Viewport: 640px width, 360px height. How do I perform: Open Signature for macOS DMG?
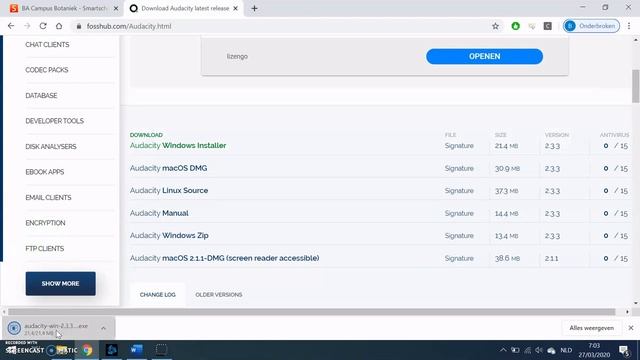[459, 168]
